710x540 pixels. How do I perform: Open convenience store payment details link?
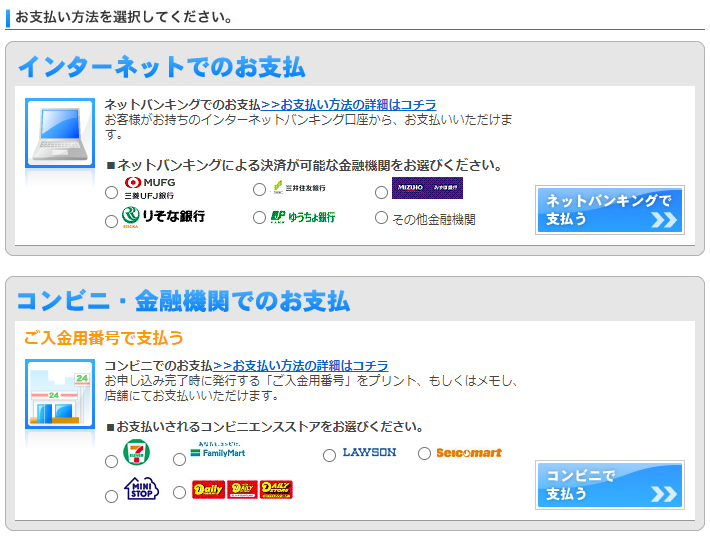pyautogui.click(x=300, y=366)
